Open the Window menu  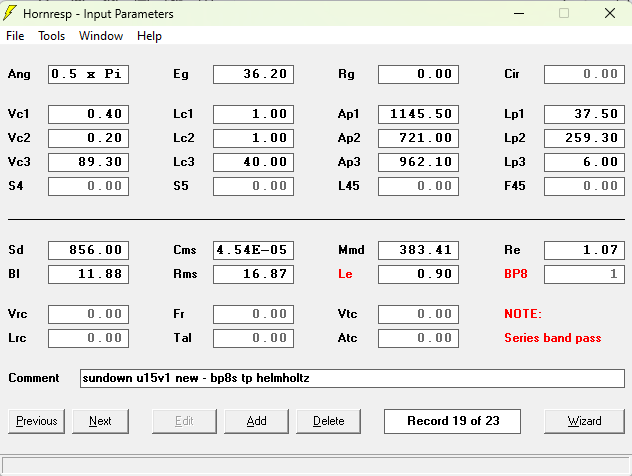point(101,36)
